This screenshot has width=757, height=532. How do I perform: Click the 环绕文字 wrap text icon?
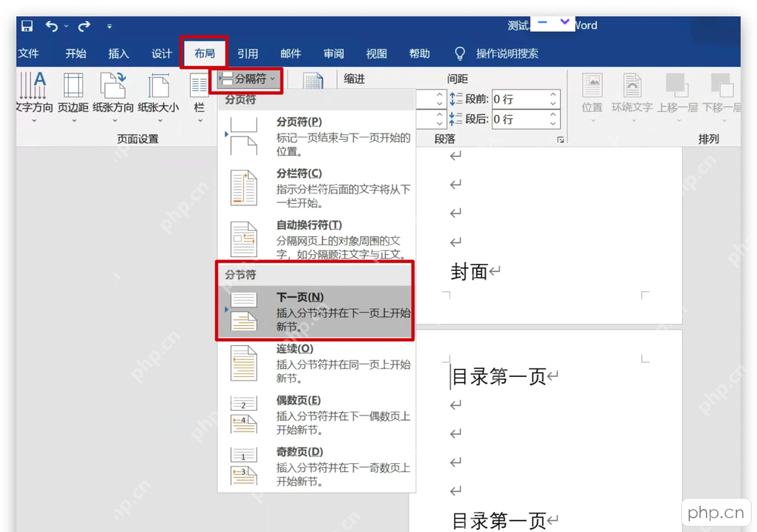632,86
